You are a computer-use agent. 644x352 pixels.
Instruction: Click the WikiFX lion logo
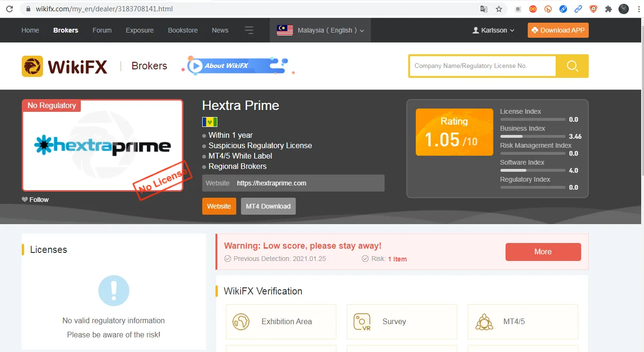[32, 66]
